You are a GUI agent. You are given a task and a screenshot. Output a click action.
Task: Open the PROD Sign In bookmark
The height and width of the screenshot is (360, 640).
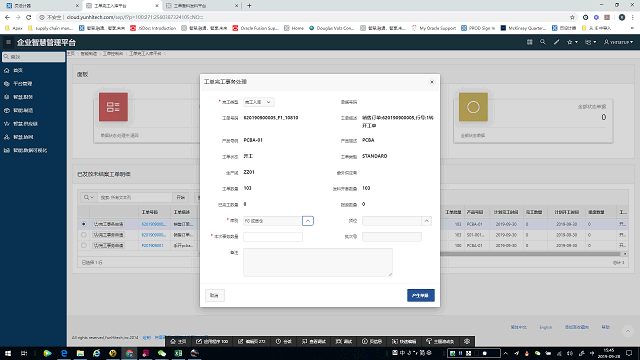coord(478,28)
